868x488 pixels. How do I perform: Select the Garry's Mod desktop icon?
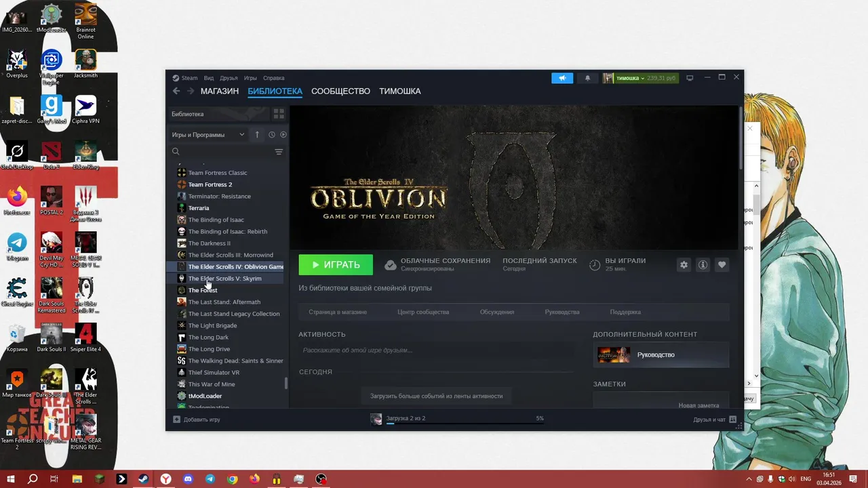pyautogui.click(x=52, y=110)
